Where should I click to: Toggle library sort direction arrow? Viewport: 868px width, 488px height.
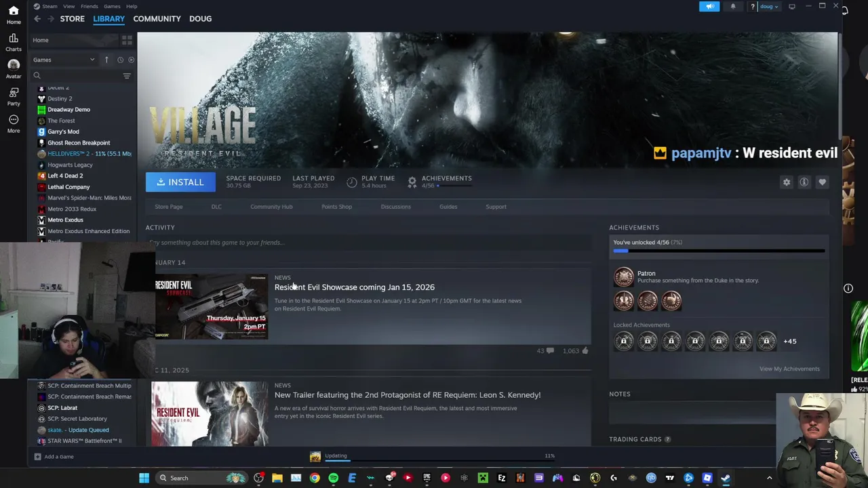tap(106, 60)
